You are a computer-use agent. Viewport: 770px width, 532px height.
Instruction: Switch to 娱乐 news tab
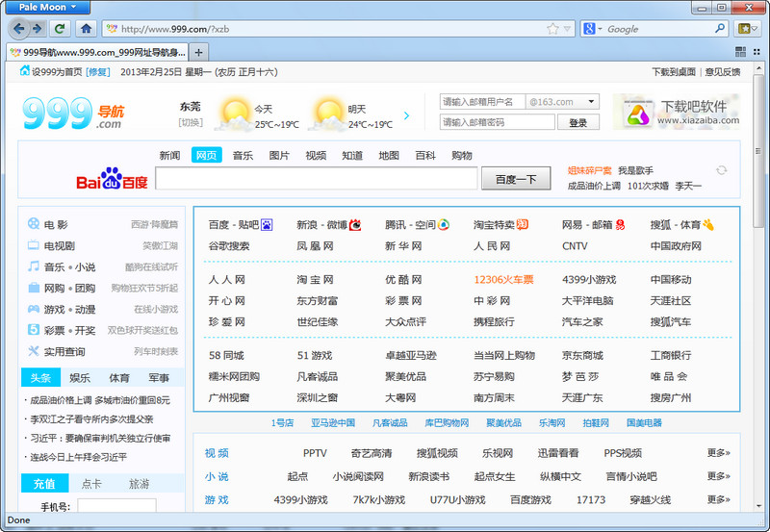[80, 377]
